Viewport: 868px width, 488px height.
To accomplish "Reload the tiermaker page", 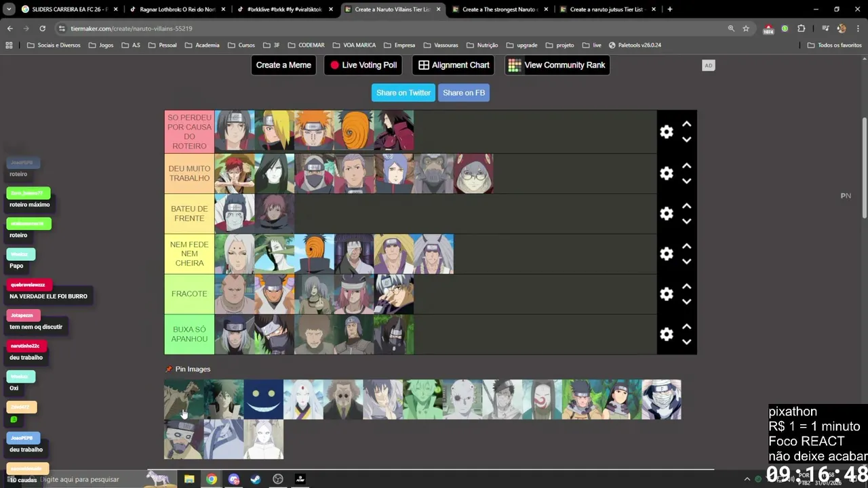I will pos(42,28).
